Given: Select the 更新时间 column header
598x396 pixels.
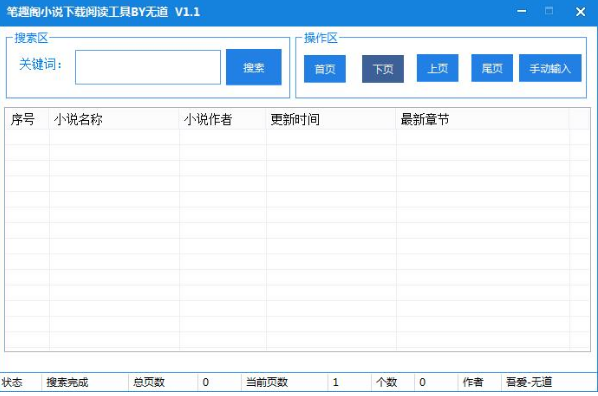Looking at the screenshot, I should pos(331,119).
